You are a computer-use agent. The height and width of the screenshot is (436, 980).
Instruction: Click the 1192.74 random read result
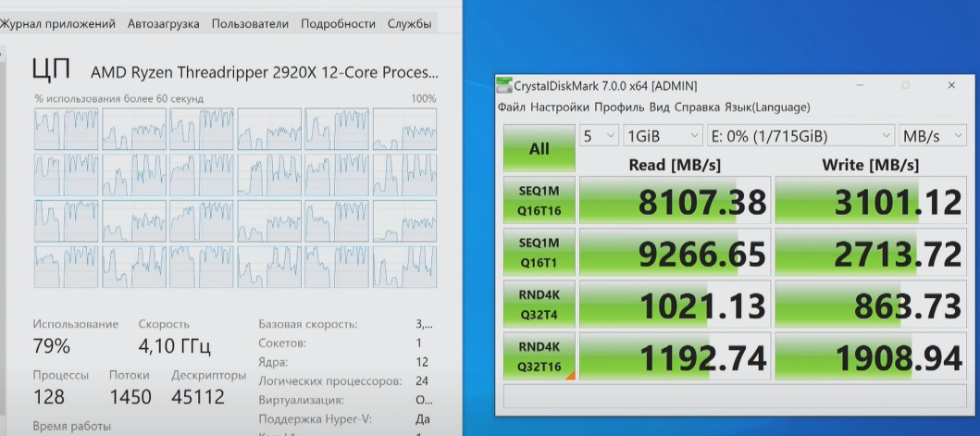pos(675,356)
